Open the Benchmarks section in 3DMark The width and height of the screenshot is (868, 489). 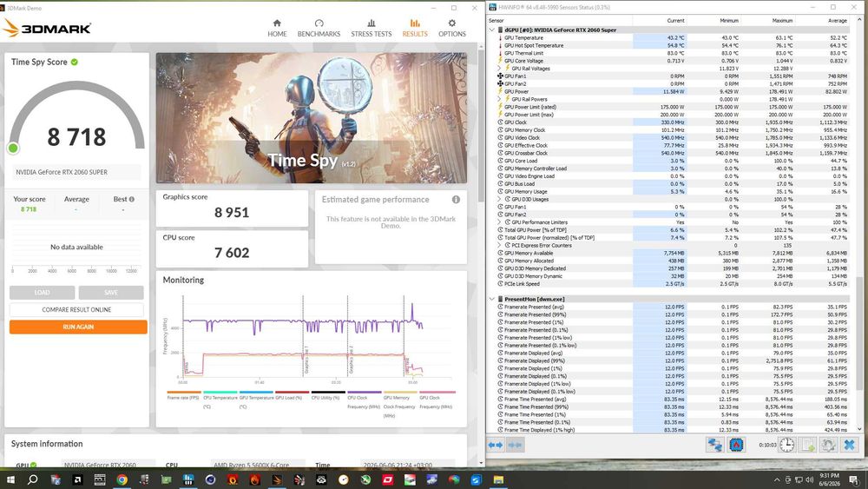[319, 29]
